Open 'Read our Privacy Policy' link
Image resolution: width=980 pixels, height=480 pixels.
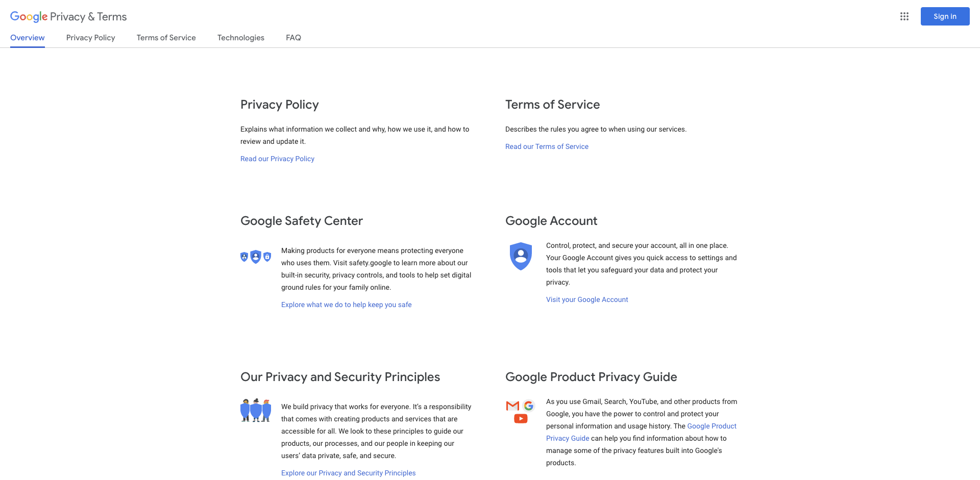tap(277, 159)
